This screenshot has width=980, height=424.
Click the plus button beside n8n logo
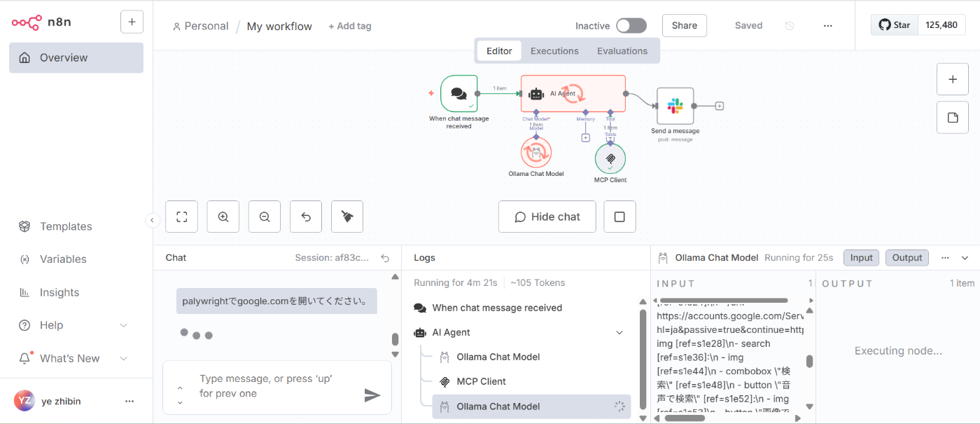tap(132, 22)
